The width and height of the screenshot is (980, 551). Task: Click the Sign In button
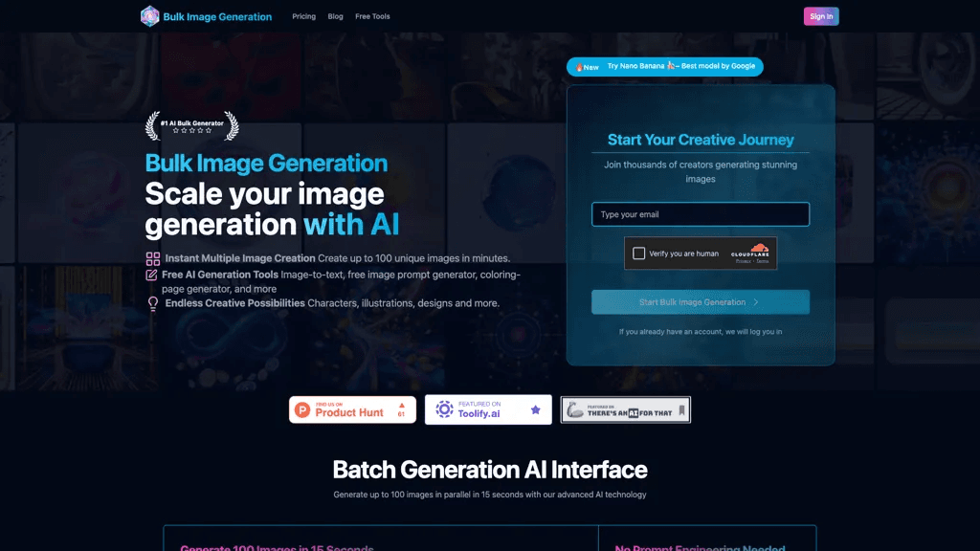(820, 16)
